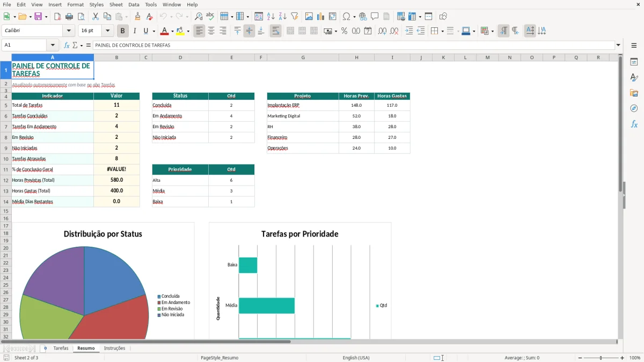644x362 pixels.
Task: Expand the Name Box dropdown
Action: [x=53, y=45]
